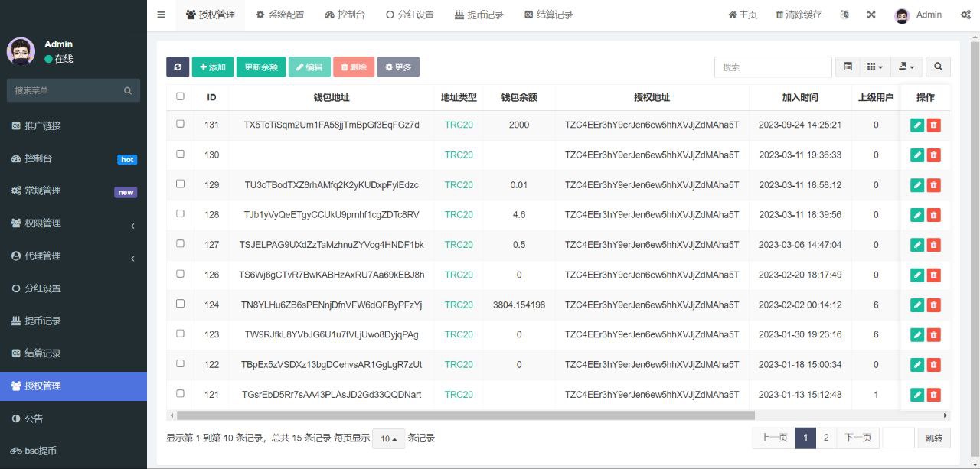Open the language switch icon
Viewport: 980px width, 469px height.
[844, 15]
